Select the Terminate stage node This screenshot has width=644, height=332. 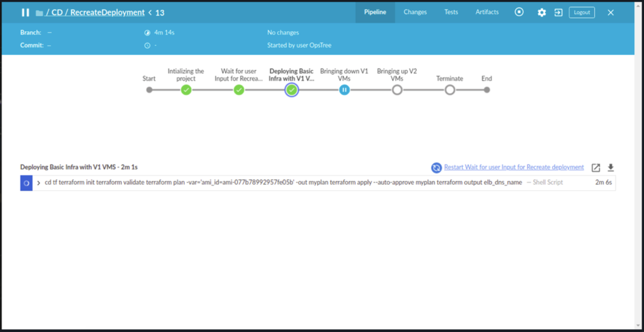[x=449, y=90]
